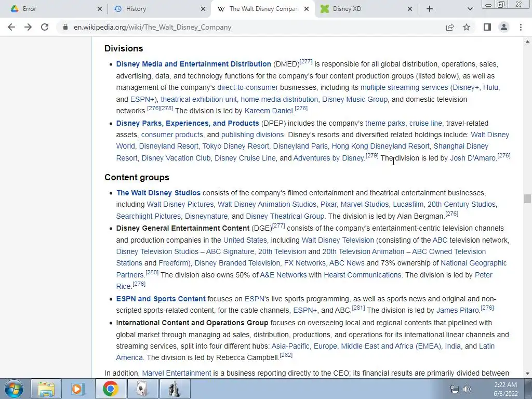Click the address bar URL
Image resolution: width=532 pixels, height=399 pixels.
point(152,27)
